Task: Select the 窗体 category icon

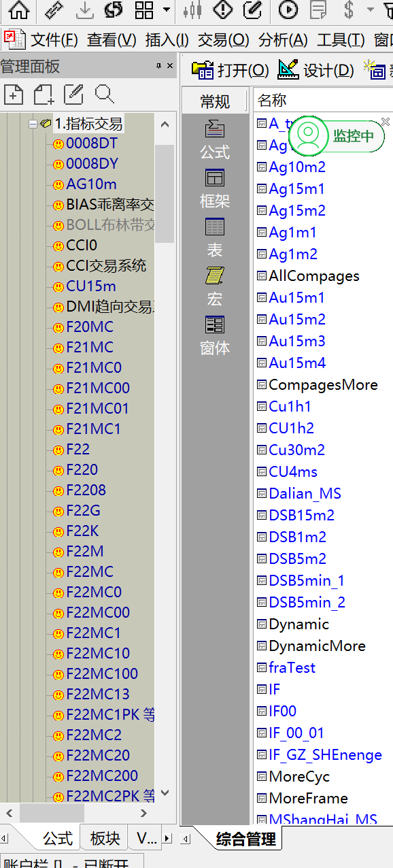Action: click(215, 336)
